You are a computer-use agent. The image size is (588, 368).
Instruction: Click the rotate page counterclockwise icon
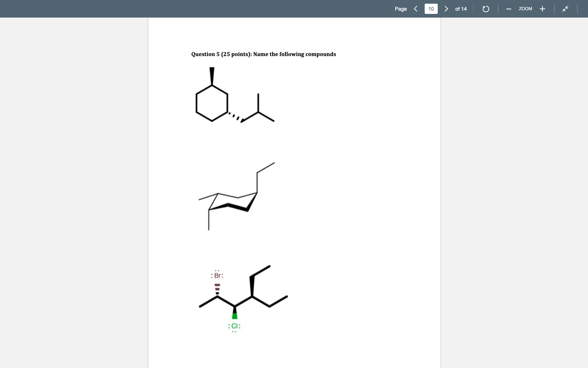[x=486, y=9]
